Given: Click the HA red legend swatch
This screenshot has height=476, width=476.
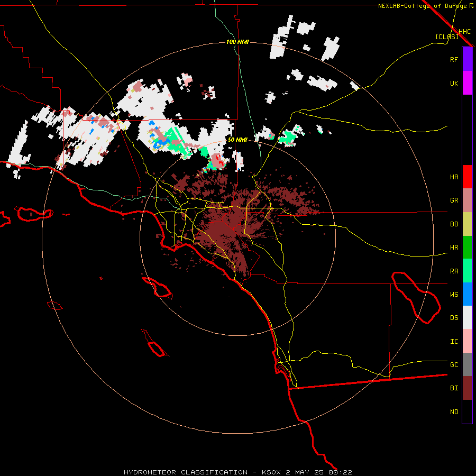Looking at the screenshot, I should click(x=467, y=177).
